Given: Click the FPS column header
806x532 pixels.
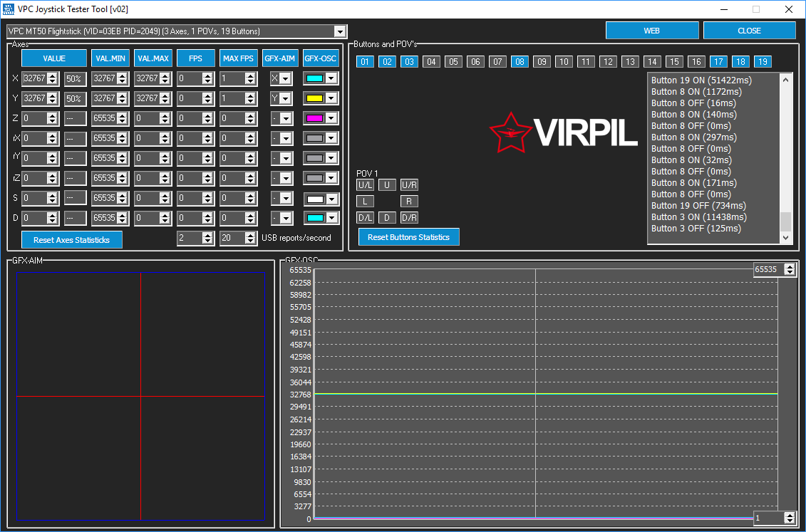Looking at the screenshot, I should pos(195,58).
